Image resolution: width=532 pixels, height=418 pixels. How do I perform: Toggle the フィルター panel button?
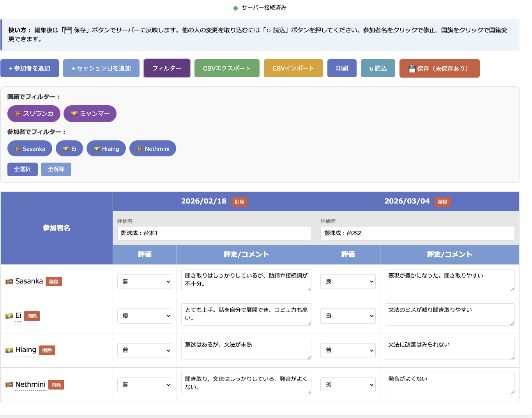[x=167, y=68]
